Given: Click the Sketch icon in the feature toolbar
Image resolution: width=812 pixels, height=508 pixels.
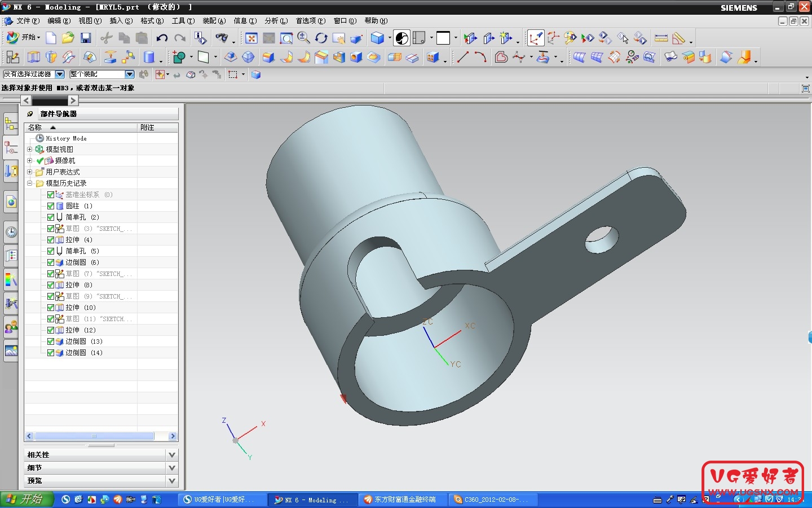Looking at the screenshot, I should click(12, 57).
